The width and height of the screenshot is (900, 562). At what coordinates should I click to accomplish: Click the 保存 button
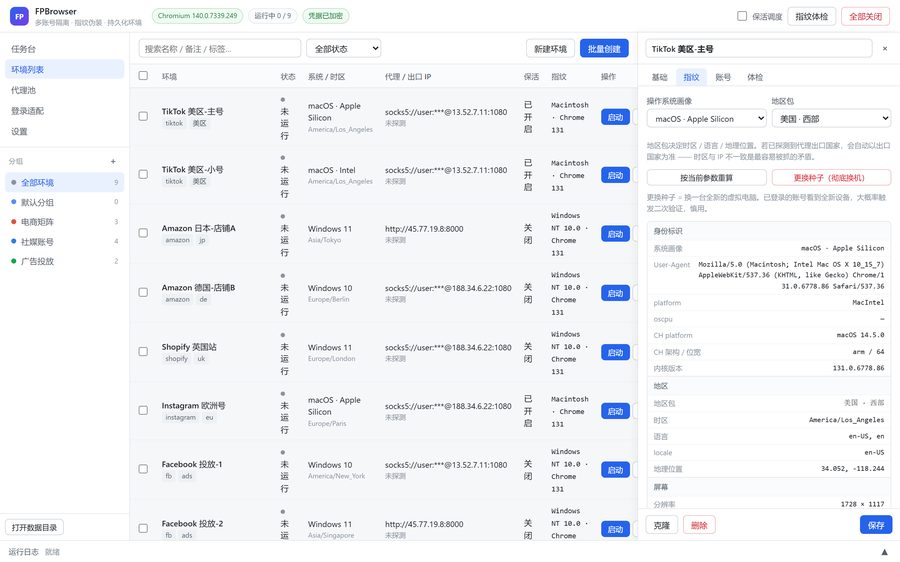tap(876, 525)
